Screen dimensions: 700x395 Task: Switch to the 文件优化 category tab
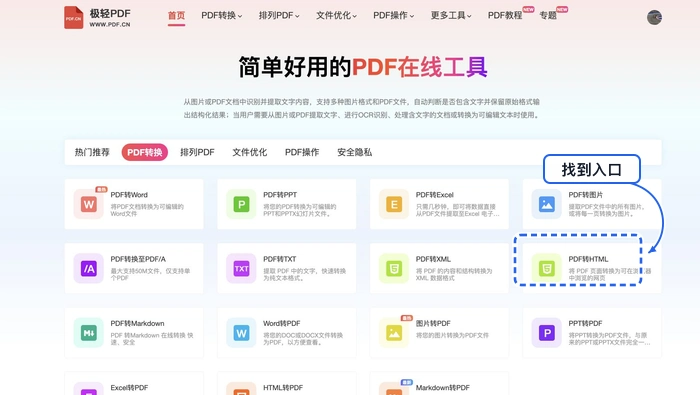(250, 152)
